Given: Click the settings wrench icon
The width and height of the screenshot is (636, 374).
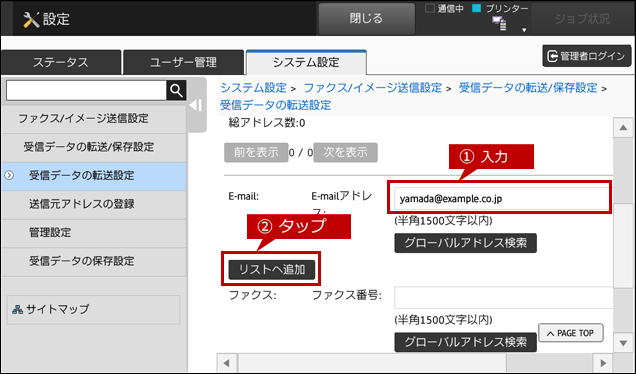Looking at the screenshot, I should (31, 19).
